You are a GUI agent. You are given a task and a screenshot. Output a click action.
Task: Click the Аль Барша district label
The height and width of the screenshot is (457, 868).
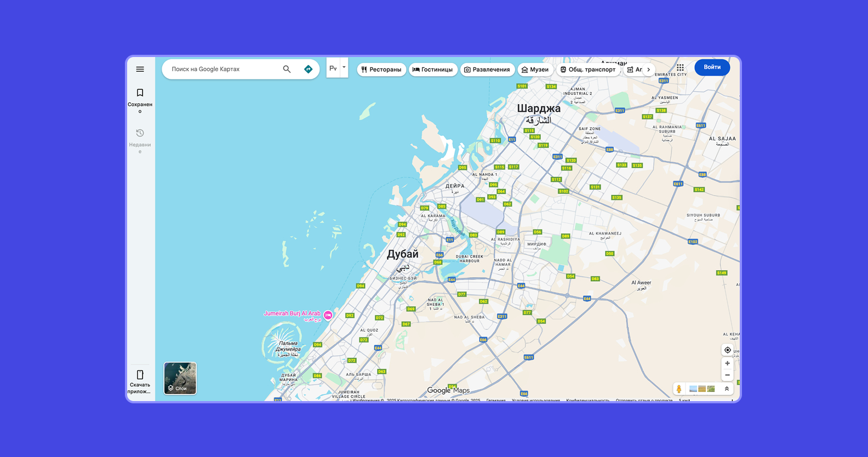pos(358,374)
